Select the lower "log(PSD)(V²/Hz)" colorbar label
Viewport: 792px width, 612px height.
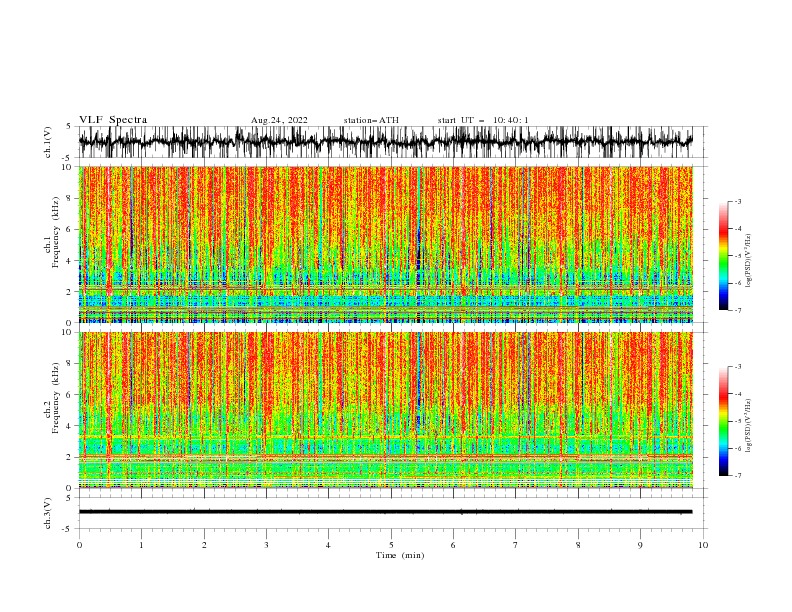(749, 426)
